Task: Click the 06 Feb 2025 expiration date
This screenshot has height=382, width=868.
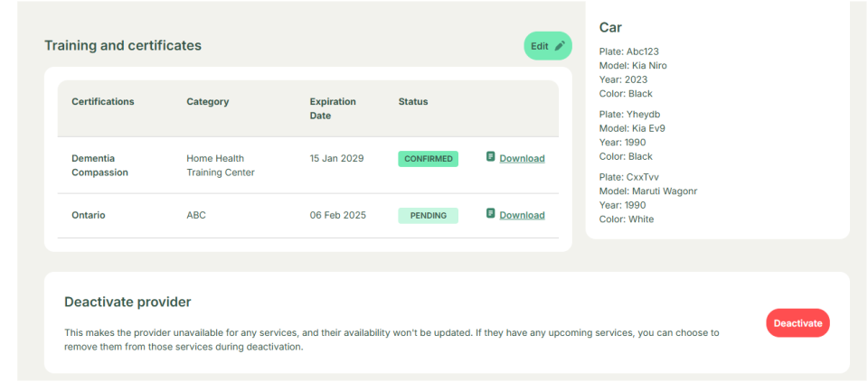Action: (x=336, y=216)
